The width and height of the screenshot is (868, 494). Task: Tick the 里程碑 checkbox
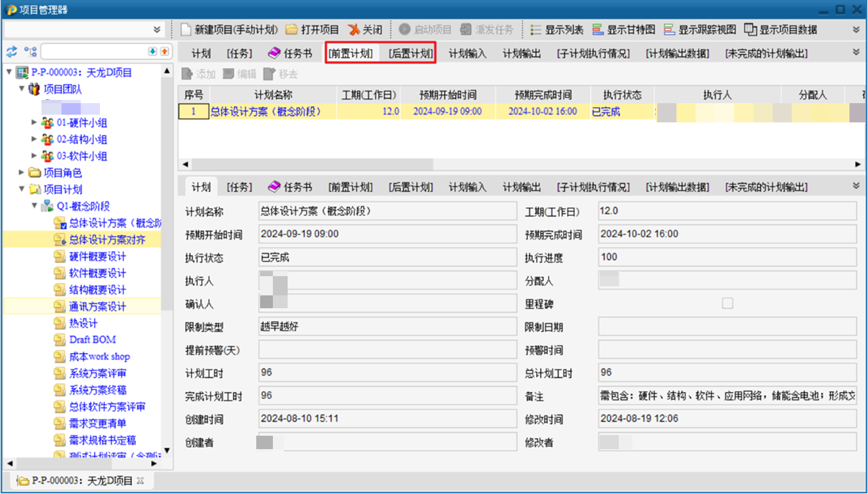[x=728, y=304]
